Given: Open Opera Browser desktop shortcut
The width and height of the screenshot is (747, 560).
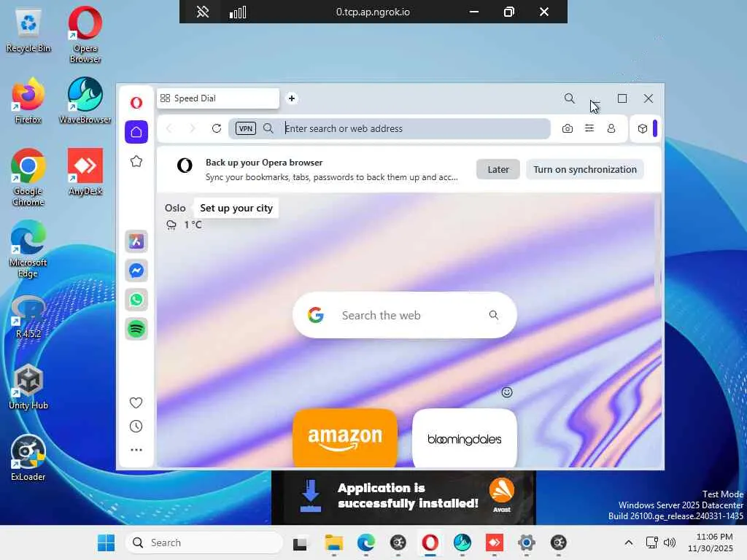Looking at the screenshot, I should click(85, 35).
